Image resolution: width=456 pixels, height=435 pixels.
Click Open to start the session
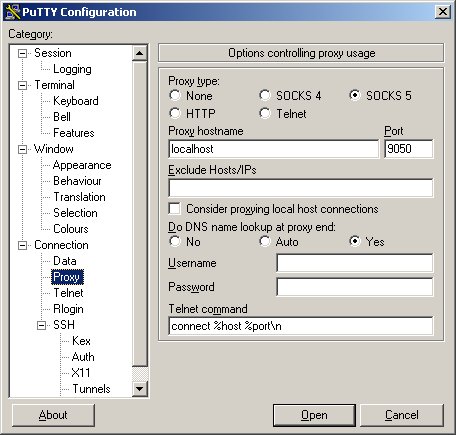314,415
